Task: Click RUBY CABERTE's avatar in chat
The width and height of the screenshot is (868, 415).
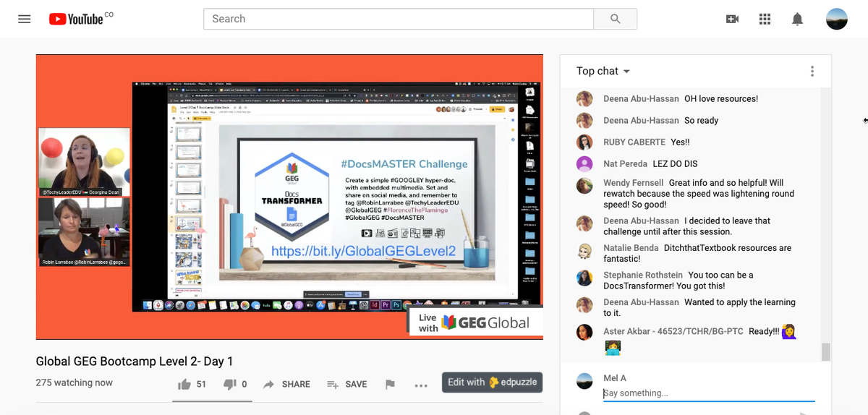Action: [x=584, y=142]
